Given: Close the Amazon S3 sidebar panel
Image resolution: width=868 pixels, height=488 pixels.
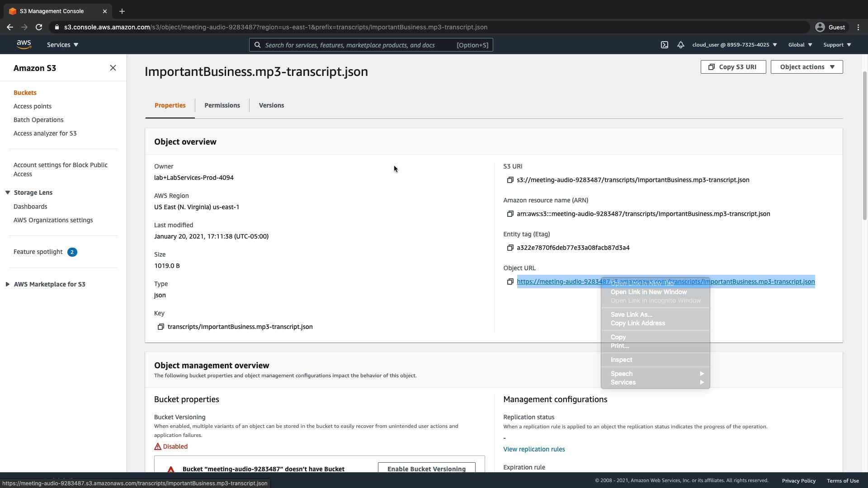Looking at the screenshot, I should click(x=113, y=68).
